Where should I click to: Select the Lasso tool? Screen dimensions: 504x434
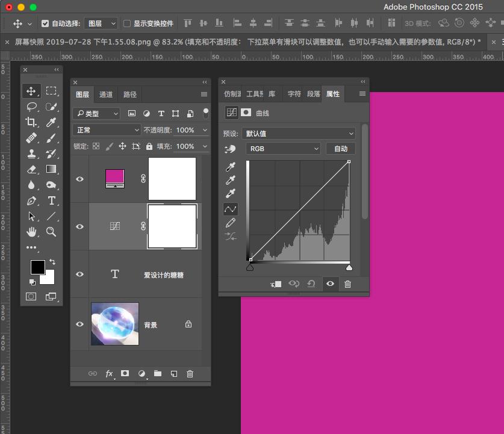[31, 107]
